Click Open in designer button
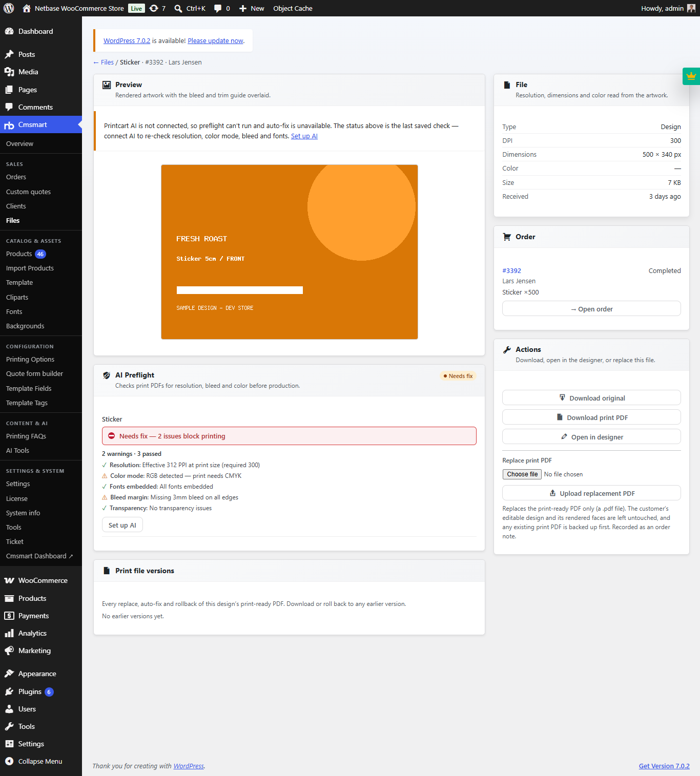Viewport: 700px width, 776px height. 591,437
